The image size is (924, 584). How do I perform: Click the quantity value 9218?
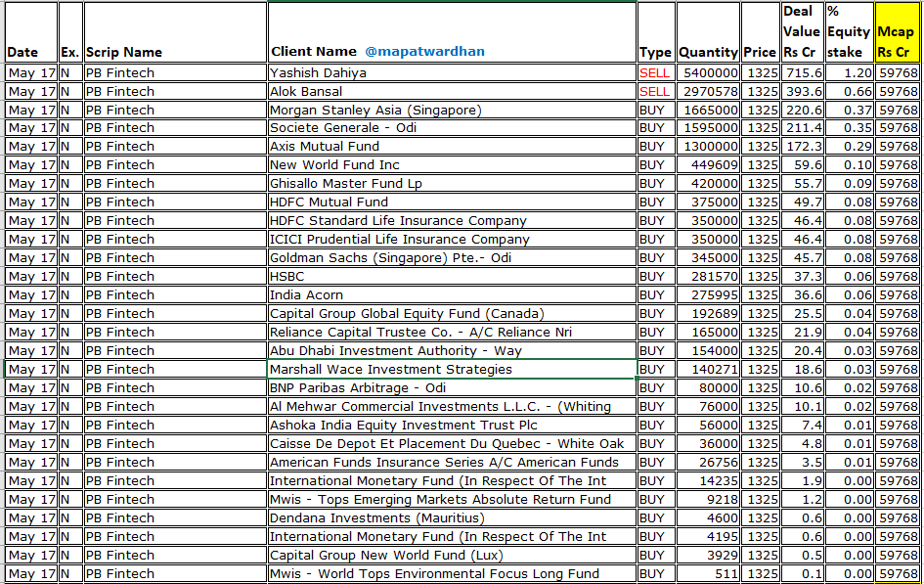click(722, 500)
